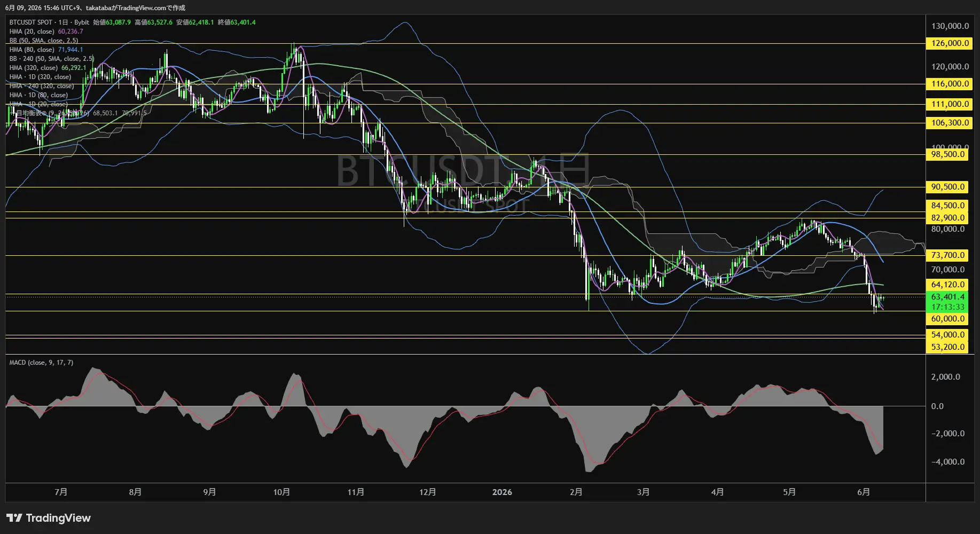The width and height of the screenshot is (980, 534).
Task: Click the opening price value 63,087.9
Action: point(118,22)
